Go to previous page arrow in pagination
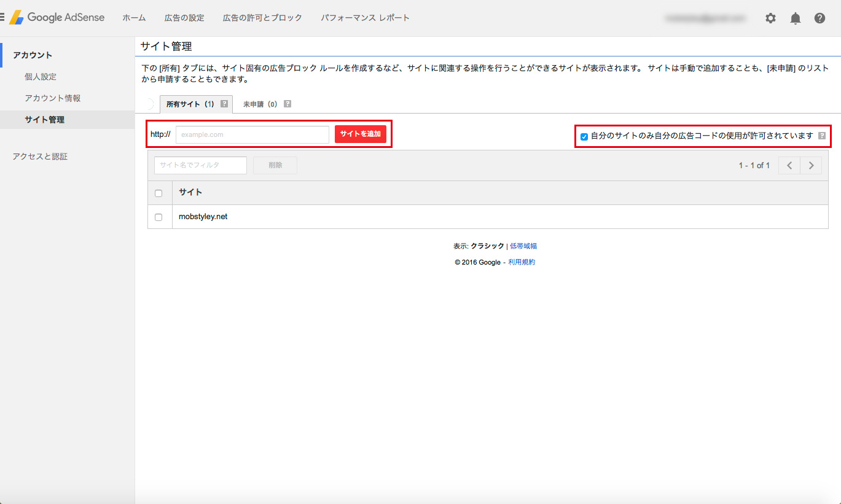The width and height of the screenshot is (841, 504). [x=789, y=165]
